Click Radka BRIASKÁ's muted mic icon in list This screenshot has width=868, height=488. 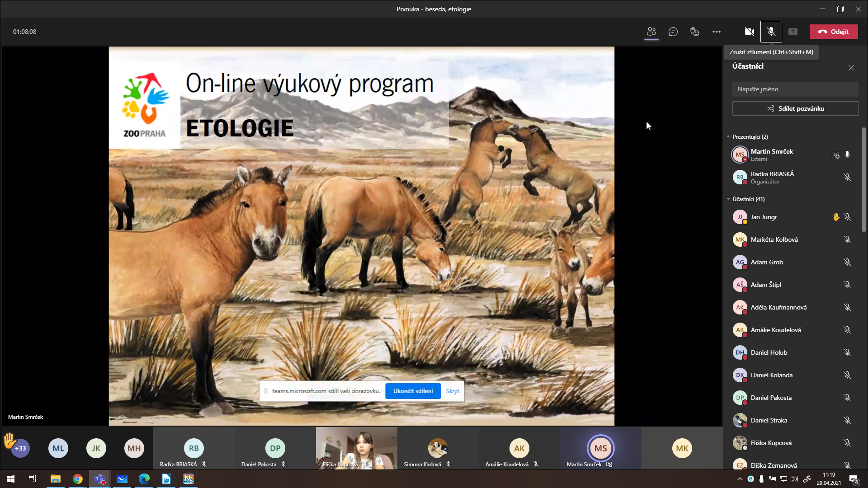click(x=847, y=177)
